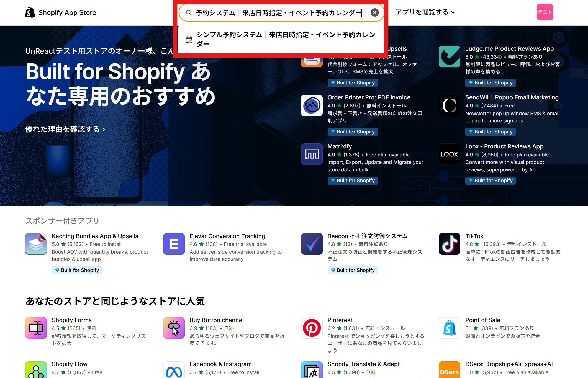Clear the search field with X button
588x378 pixels.
click(x=374, y=12)
